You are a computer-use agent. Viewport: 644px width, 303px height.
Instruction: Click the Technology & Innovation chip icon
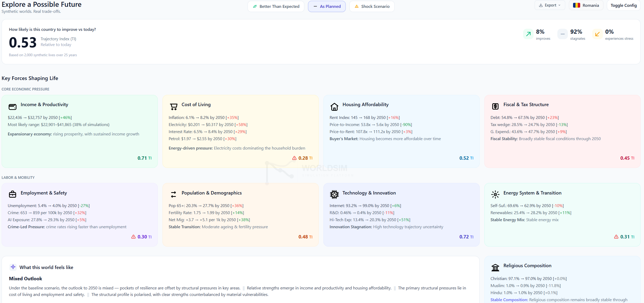click(334, 194)
